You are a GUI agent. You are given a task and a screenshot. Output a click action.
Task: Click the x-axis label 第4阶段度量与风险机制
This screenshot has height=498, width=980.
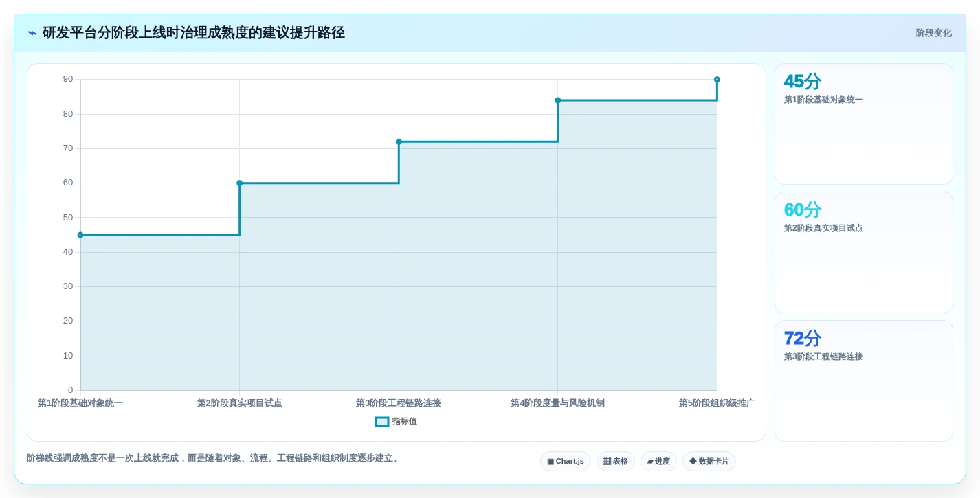pyautogui.click(x=558, y=403)
